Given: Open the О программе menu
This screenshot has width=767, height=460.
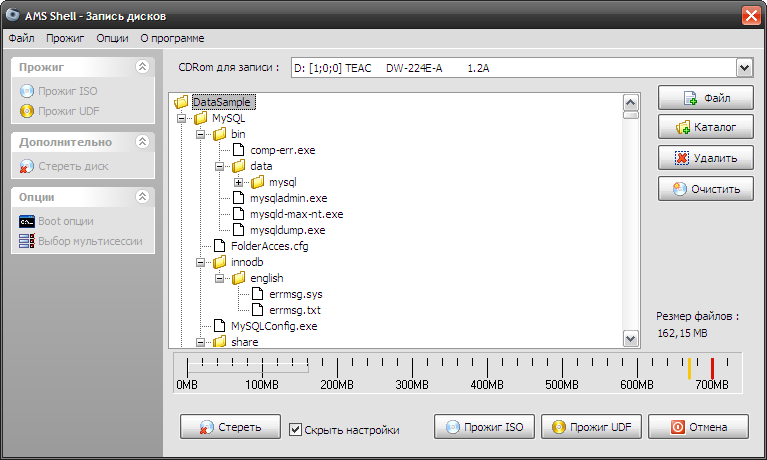Looking at the screenshot, I should pyautogui.click(x=172, y=38).
